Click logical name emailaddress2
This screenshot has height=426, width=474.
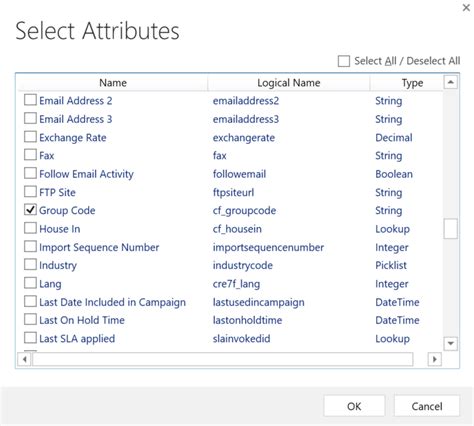246,101
